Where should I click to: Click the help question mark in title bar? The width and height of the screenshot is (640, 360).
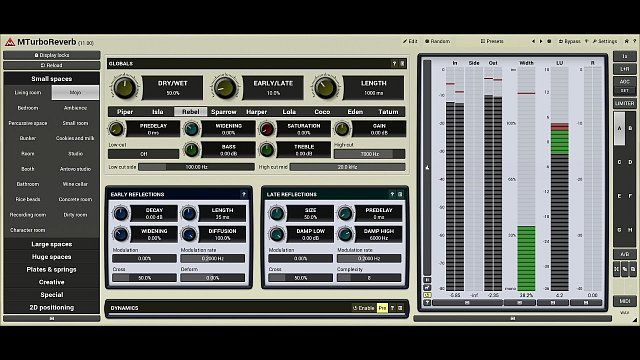click(635, 41)
